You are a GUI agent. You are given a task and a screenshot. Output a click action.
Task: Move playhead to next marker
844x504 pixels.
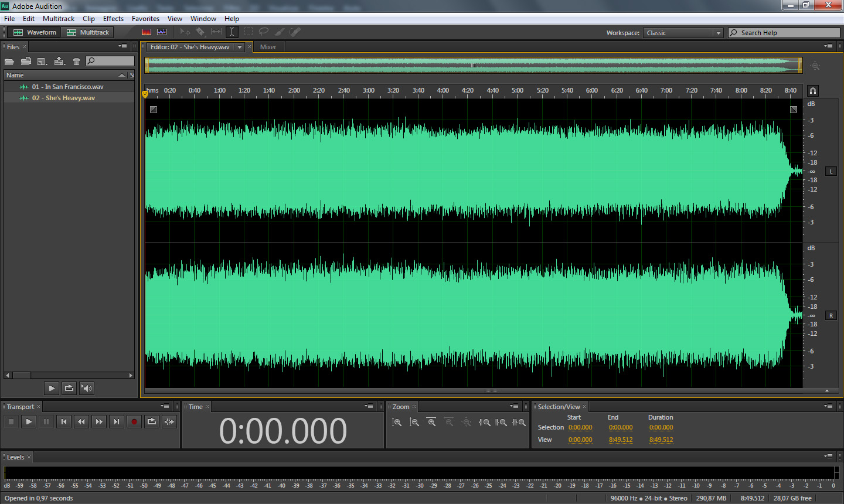(117, 421)
